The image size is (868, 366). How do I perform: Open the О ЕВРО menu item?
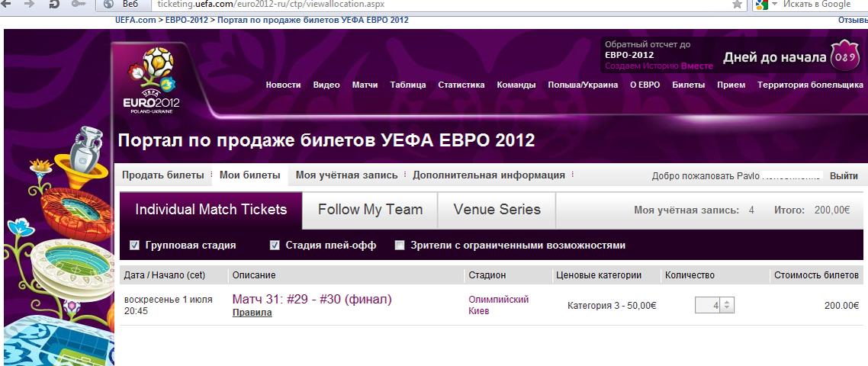(645, 85)
